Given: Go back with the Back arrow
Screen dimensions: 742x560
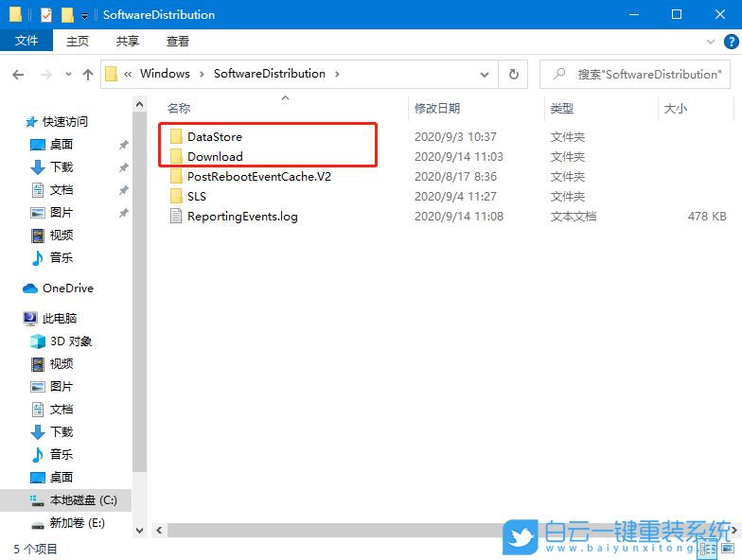Looking at the screenshot, I should (18, 74).
